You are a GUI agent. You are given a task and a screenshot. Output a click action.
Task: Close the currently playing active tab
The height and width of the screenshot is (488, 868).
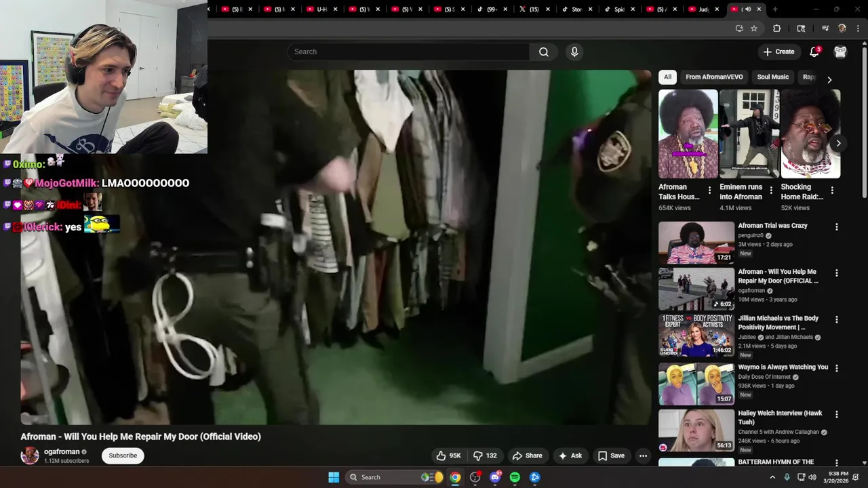tap(759, 9)
